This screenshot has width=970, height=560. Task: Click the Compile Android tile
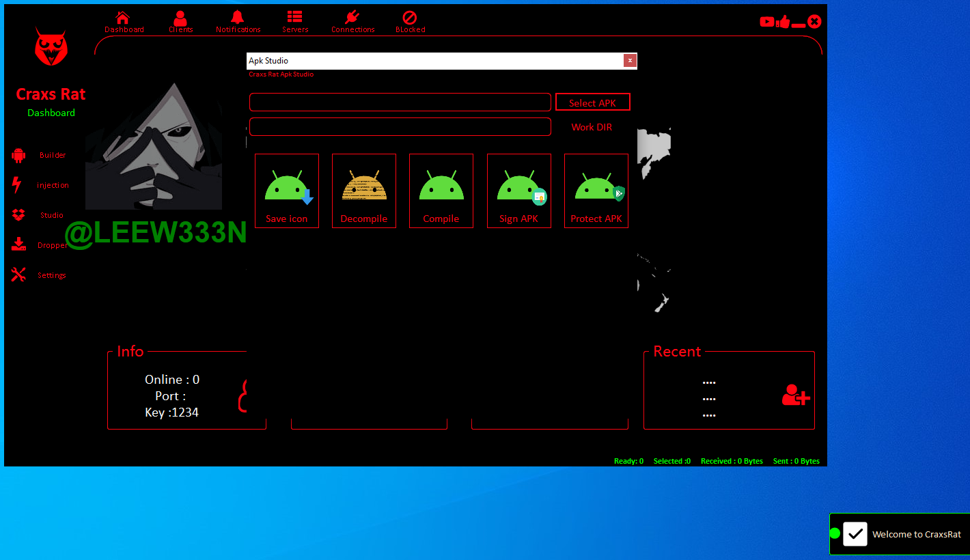pos(441,191)
